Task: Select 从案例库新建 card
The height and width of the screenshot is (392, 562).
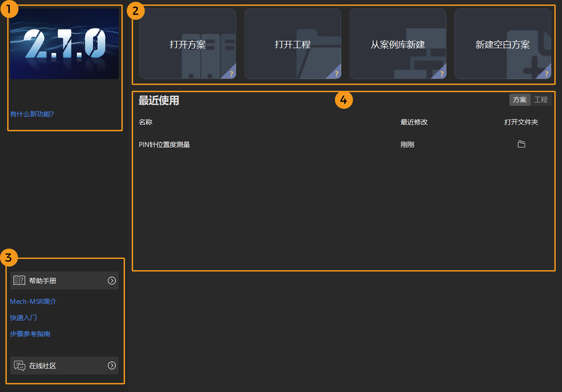Action: pos(398,44)
